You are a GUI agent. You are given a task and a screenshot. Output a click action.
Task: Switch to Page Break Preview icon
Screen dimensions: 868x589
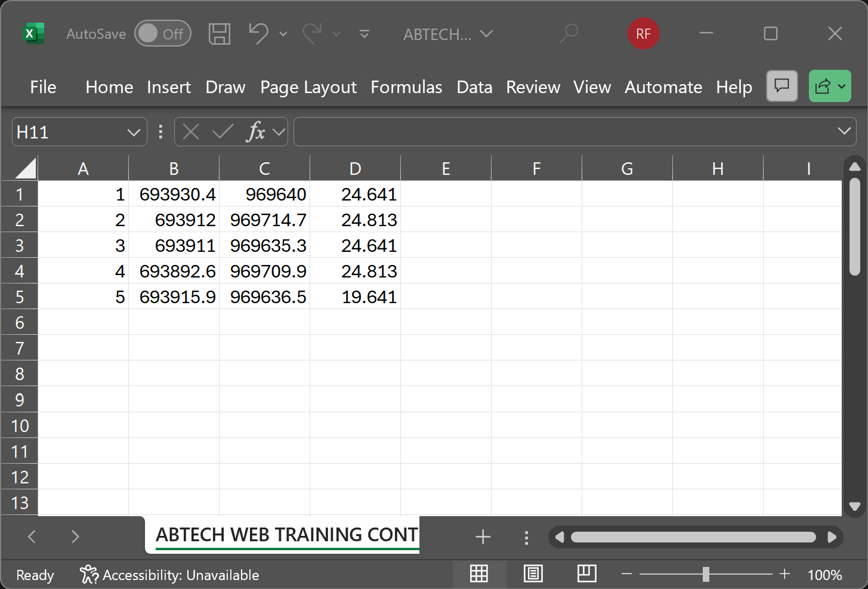(x=586, y=574)
